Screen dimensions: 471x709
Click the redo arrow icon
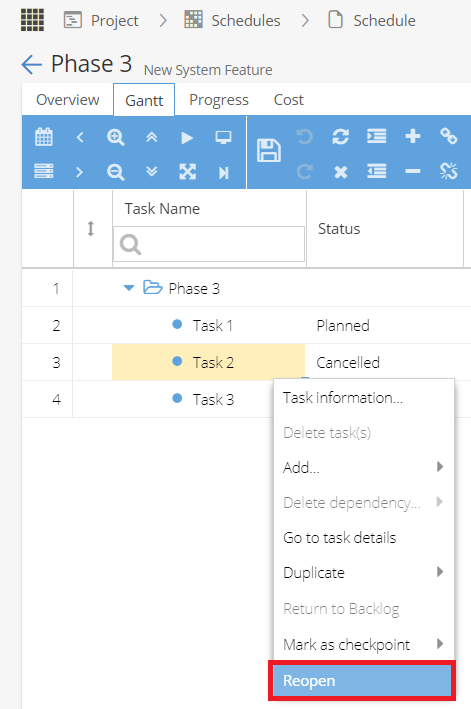(305, 172)
